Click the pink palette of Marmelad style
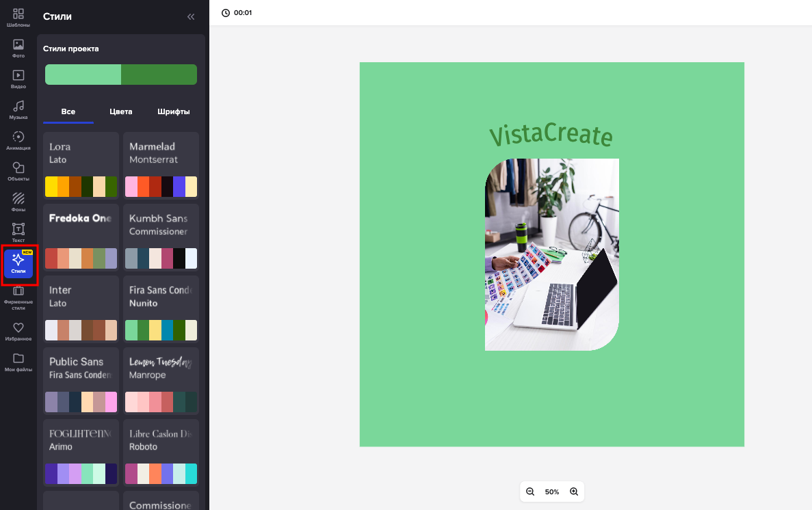Screen dimensions: 812x510 (x=161, y=187)
